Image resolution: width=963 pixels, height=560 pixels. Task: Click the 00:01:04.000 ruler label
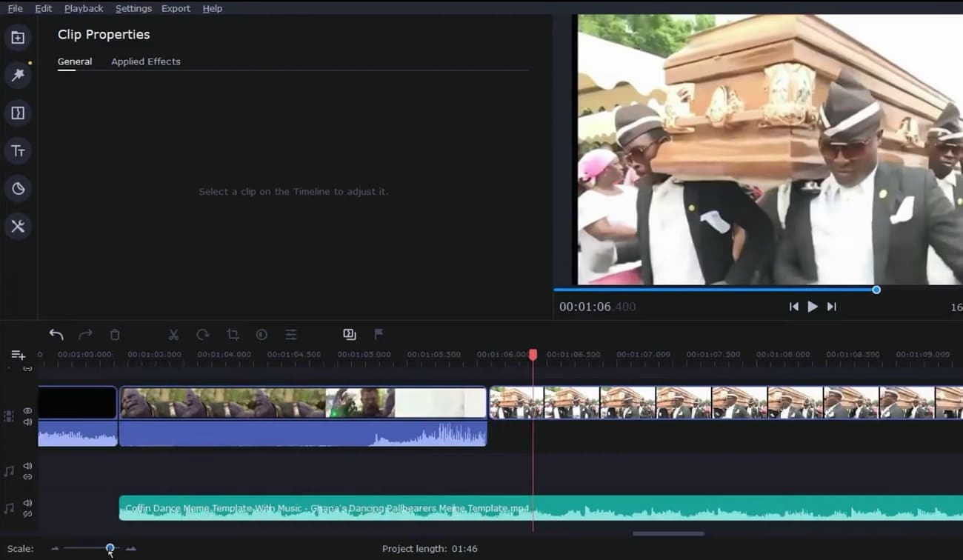pyautogui.click(x=224, y=355)
